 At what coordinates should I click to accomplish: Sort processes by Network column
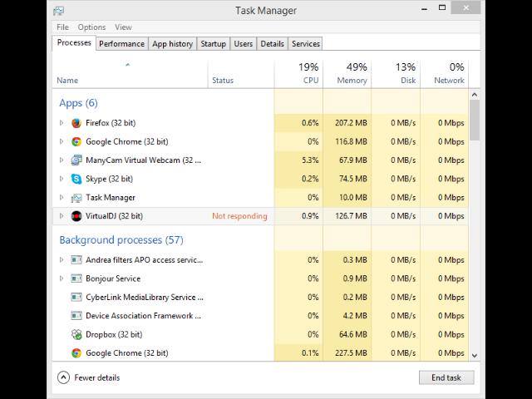(x=445, y=74)
